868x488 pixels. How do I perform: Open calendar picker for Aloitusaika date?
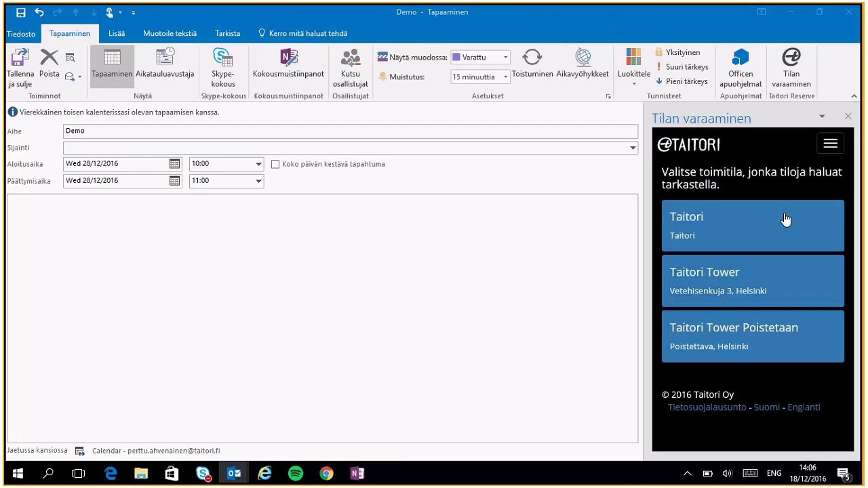[174, 163]
